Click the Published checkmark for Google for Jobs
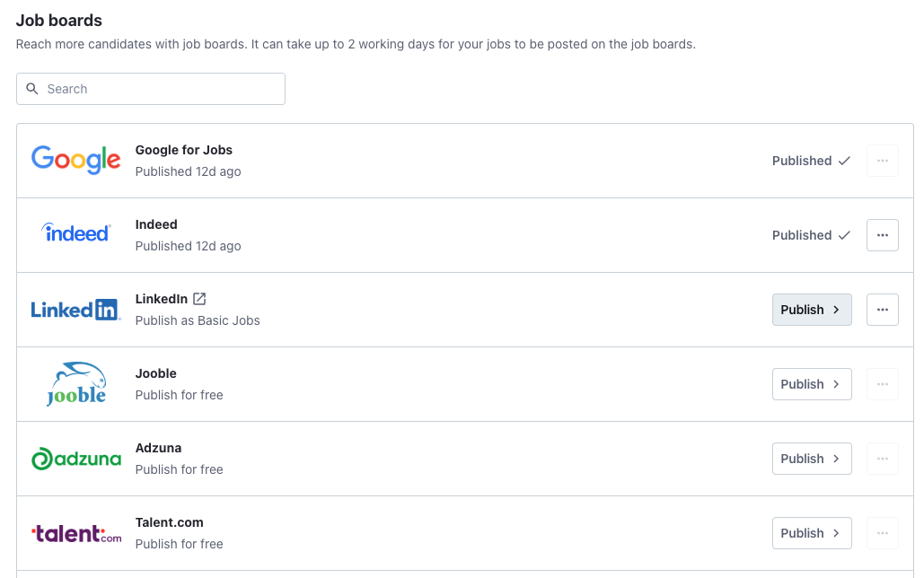The image size is (924, 578). click(x=844, y=161)
